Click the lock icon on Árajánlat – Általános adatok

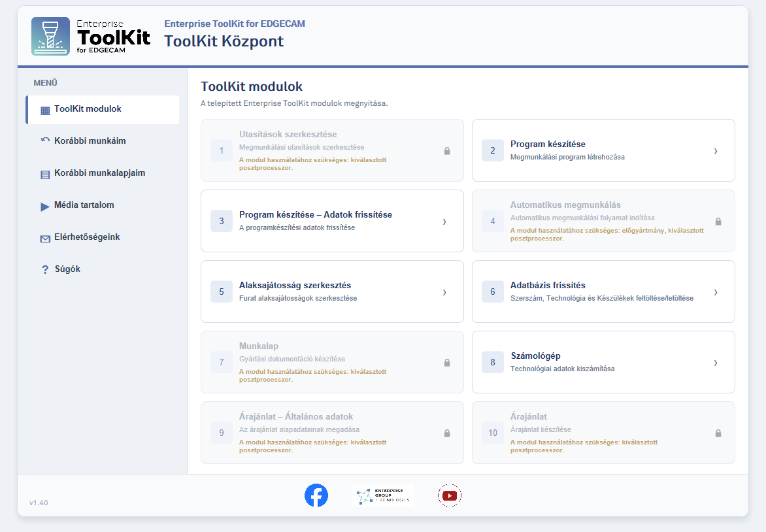click(447, 433)
